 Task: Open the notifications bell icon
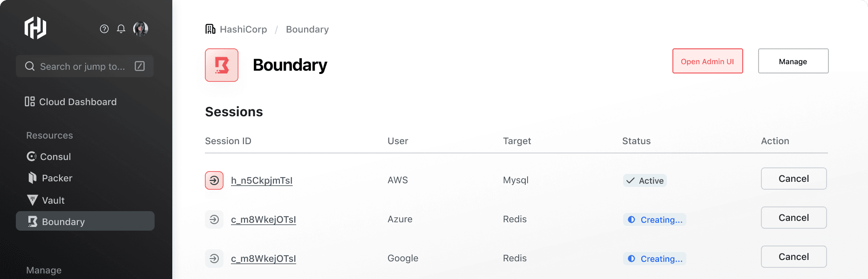coord(121,29)
